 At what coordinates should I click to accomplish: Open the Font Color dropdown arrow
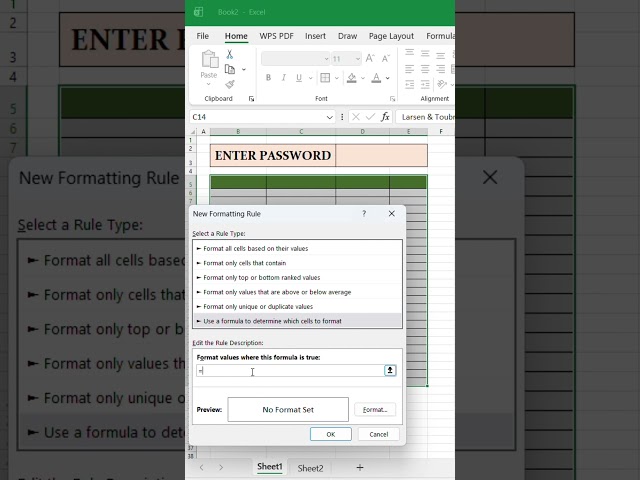point(387,78)
